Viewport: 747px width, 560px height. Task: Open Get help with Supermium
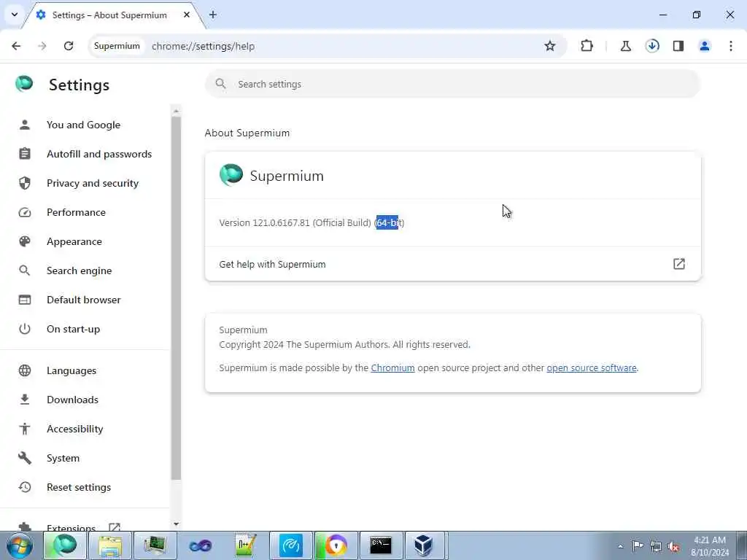click(x=452, y=264)
